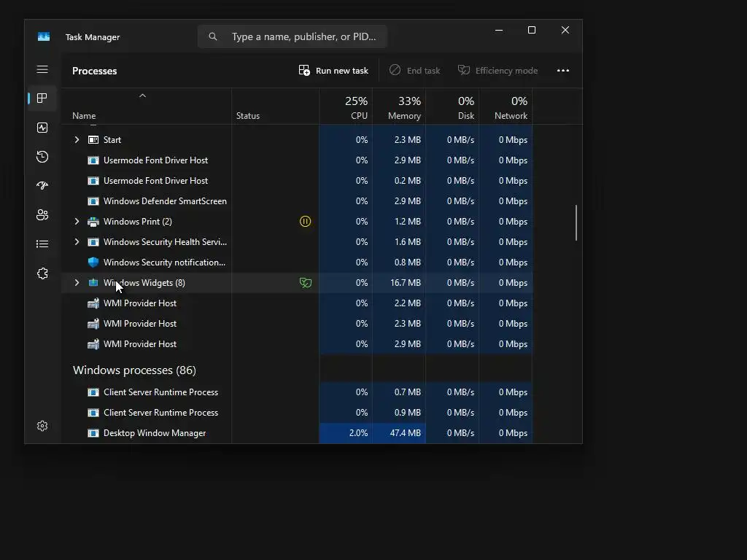Screen dimensions: 747x560
Task: Open Task Manager settings gear
Action: (x=42, y=426)
